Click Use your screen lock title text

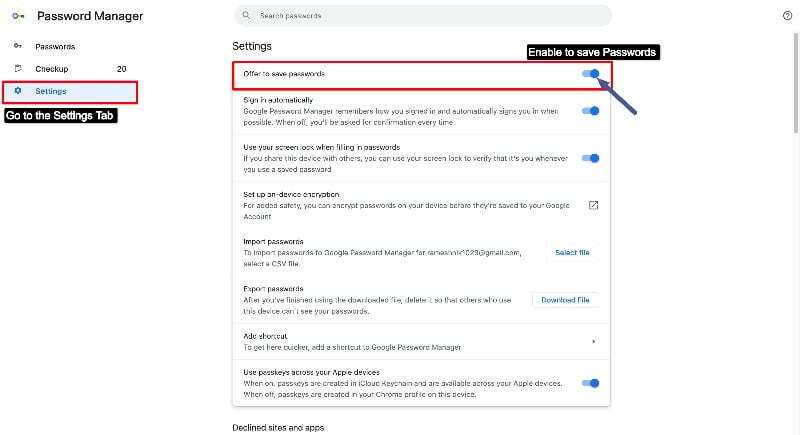pos(321,147)
